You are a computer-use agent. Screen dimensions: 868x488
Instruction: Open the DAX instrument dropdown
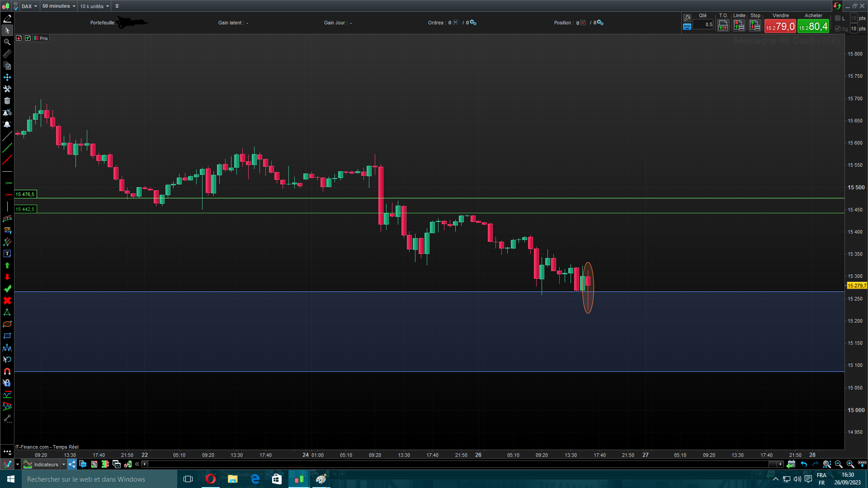point(29,6)
